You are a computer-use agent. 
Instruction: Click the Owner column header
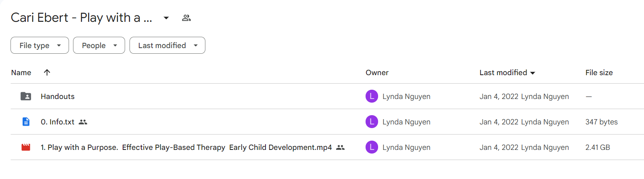[x=377, y=73]
